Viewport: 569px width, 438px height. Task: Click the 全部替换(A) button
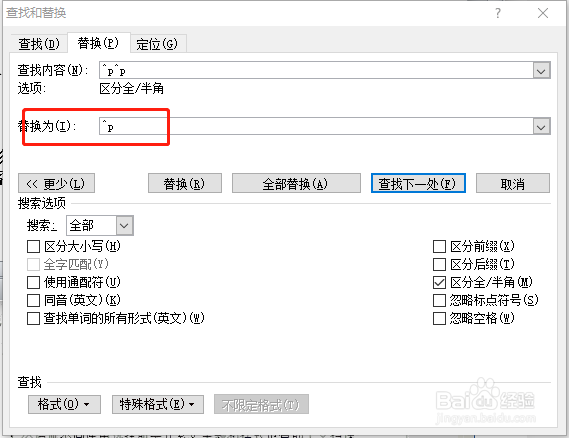(296, 183)
